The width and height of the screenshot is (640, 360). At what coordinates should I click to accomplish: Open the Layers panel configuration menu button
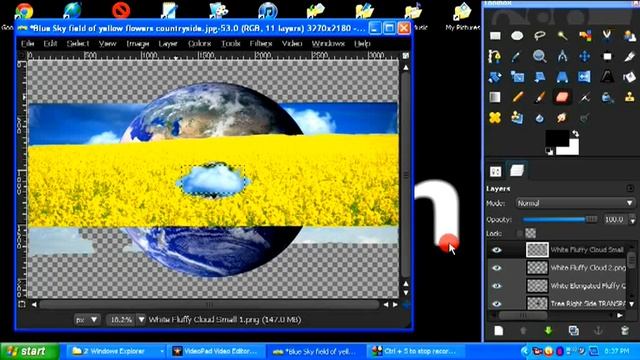[x=631, y=188]
